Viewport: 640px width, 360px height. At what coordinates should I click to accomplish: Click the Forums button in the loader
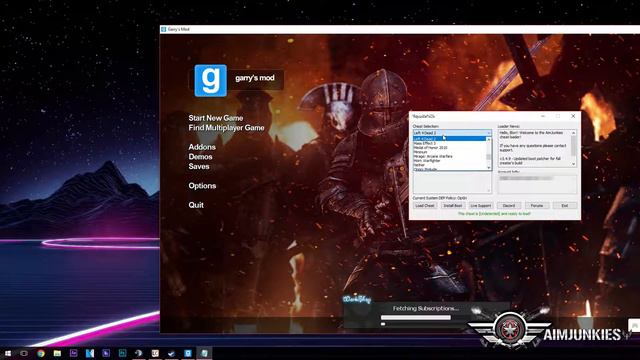click(x=537, y=206)
